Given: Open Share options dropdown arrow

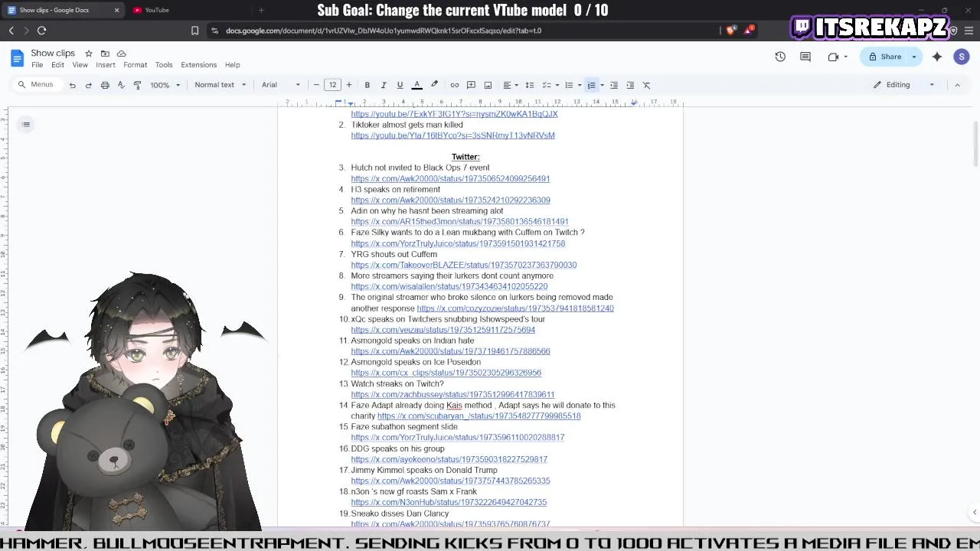Looking at the screenshot, I should (x=914, y=57).
